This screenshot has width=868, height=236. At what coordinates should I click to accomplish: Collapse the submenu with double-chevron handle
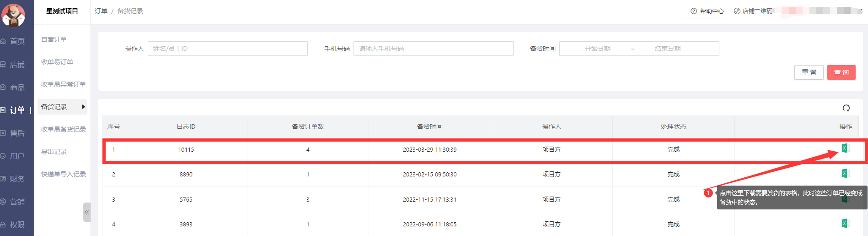(x=86, y=212)
